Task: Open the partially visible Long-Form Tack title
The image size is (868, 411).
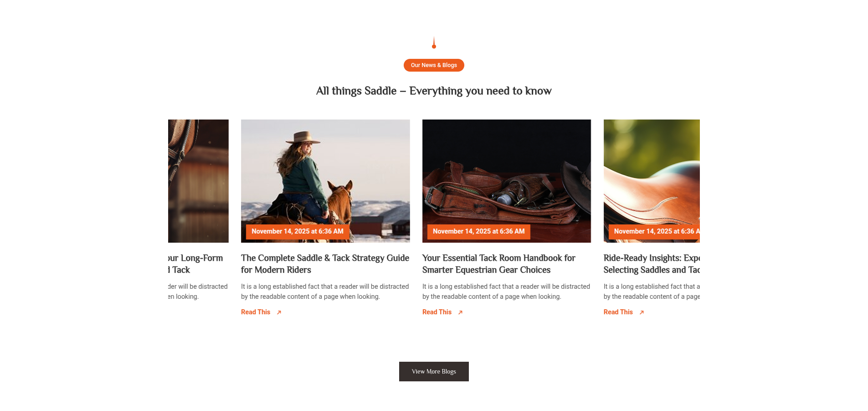Action: [195, 264]
